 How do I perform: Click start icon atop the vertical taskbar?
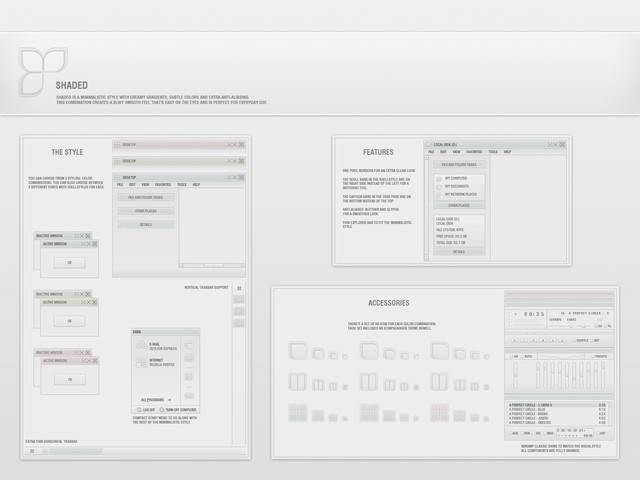[239, 288]
